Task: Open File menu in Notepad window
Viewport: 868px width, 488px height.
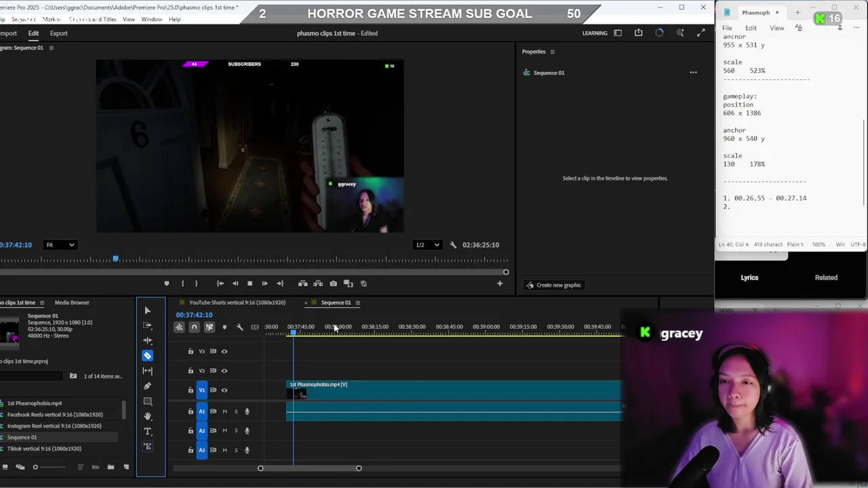Action: coord(727,28)
